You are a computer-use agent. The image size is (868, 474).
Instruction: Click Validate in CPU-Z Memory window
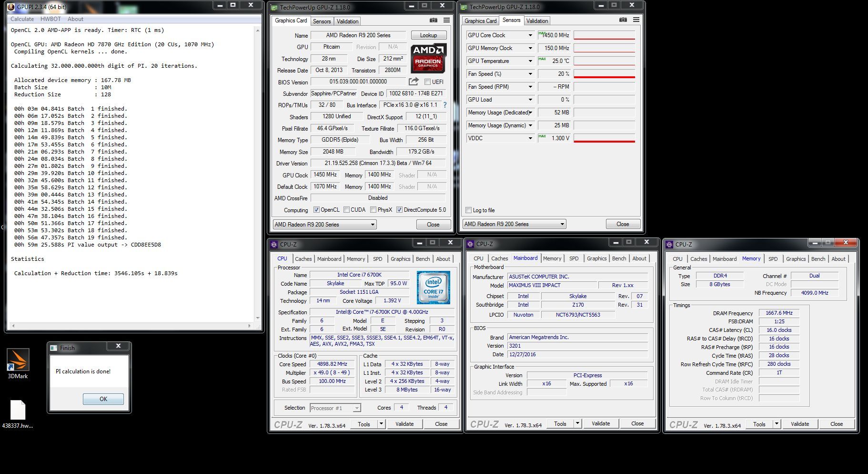point(800,424)
